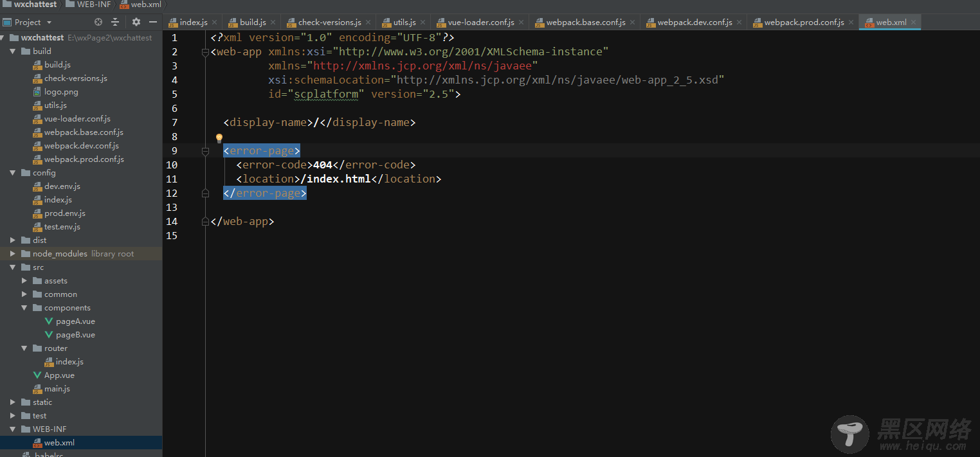The width and height of the screenshot is (980, 457).
Task: Collapse the wxchattest root project node
Action: click(3, 38)
